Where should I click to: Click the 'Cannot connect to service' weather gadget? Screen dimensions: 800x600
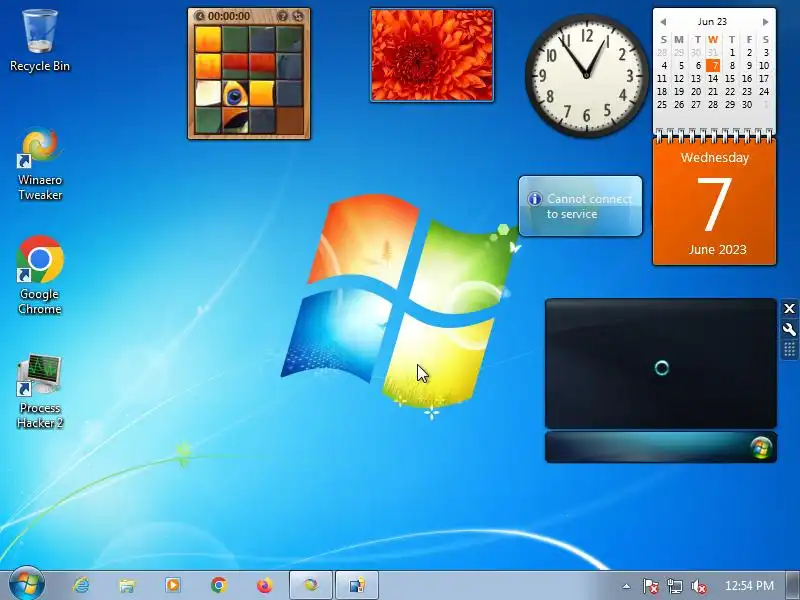click(x=581, y=206)
